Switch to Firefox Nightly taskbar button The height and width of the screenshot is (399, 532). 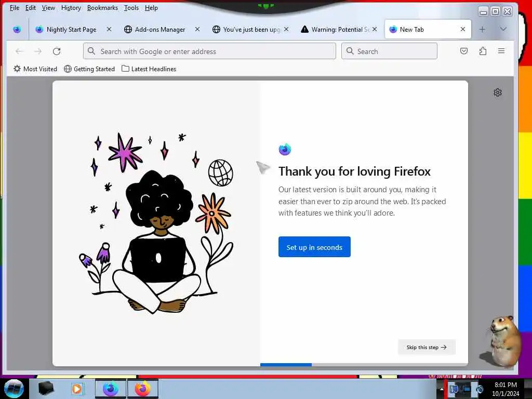click(x=111, y=389)
